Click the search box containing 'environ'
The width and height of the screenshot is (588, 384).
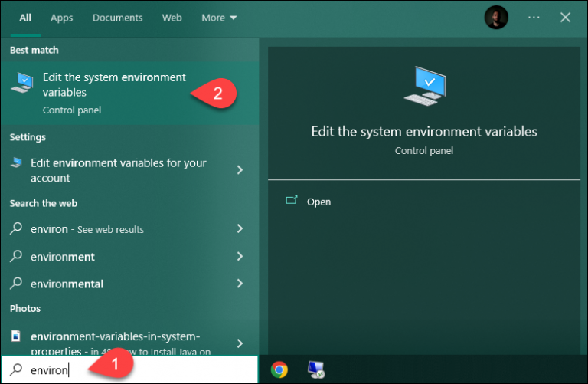(x=129, y=369)
